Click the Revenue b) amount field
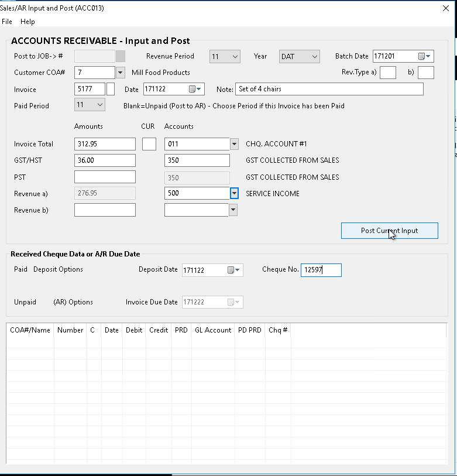 point(105,210)
